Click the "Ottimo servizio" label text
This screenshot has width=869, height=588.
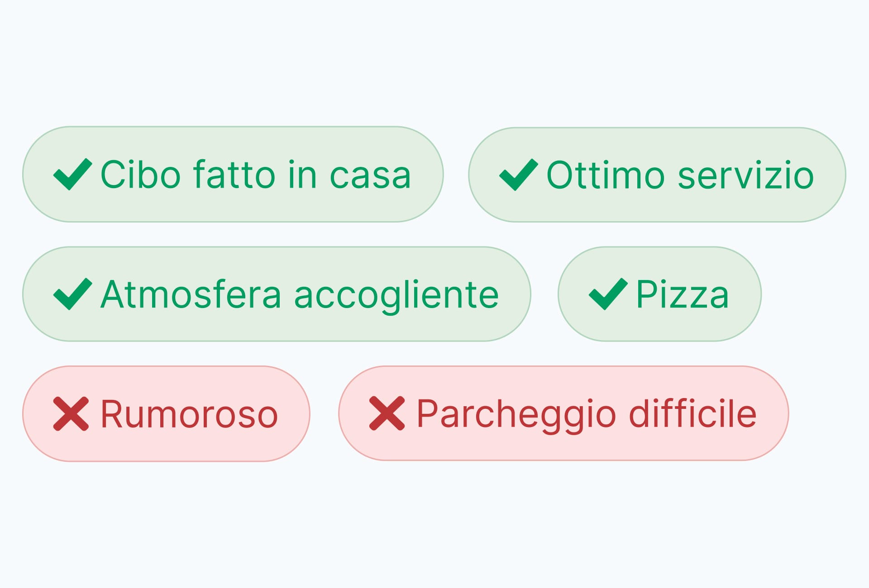[x=680, y=175]
